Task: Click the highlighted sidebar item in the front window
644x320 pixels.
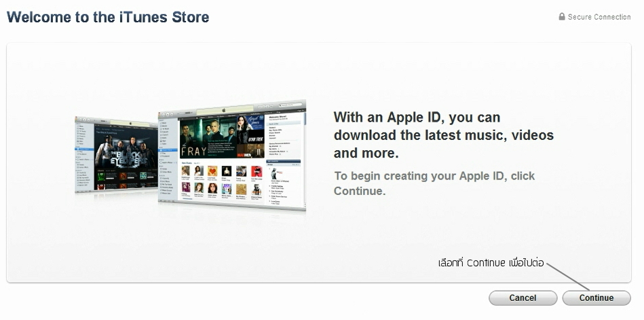Action: pyautogui.click(x=168, y=150)
